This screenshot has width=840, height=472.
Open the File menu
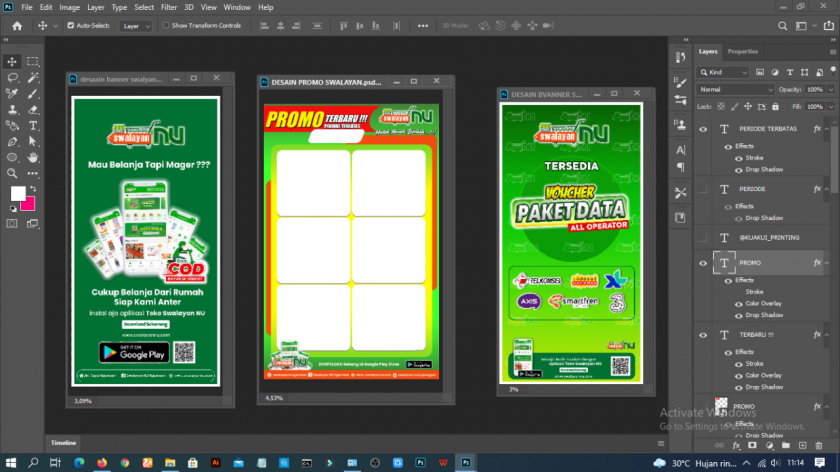[27, 8]
